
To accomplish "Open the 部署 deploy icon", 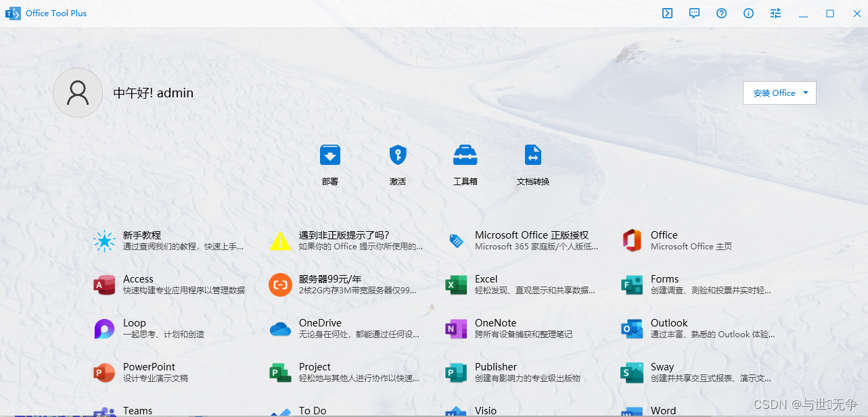I will [x=330, y=155].
